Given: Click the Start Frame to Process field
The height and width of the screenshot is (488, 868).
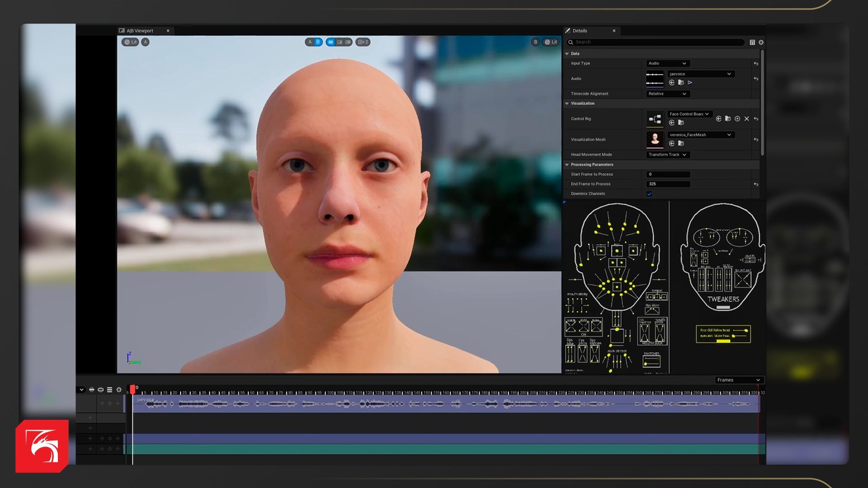Looking at the screenshot, I should click(668, 174).
